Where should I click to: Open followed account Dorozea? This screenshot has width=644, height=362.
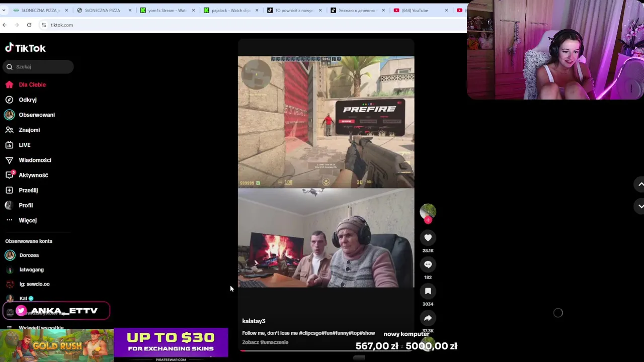[29, 255]
